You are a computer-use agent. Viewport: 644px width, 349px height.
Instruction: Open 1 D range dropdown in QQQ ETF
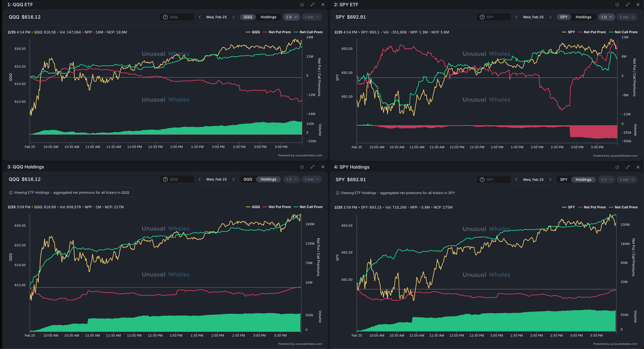[x=291, y=17]
